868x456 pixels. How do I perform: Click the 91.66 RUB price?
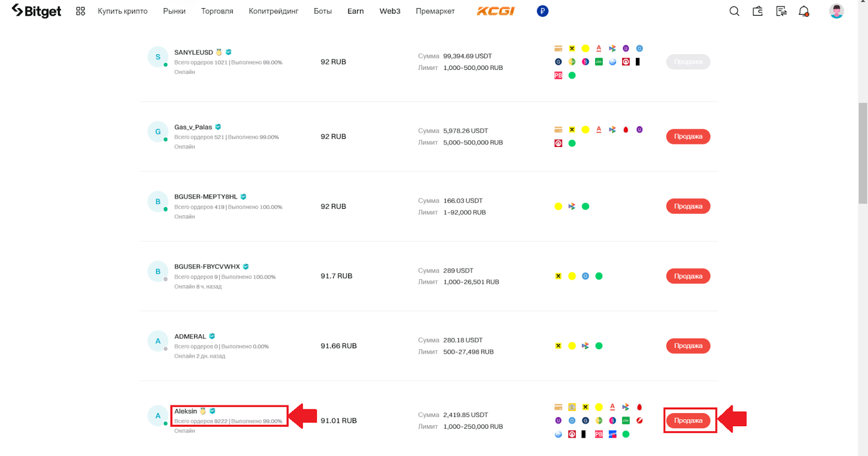[x=339, y=346]
